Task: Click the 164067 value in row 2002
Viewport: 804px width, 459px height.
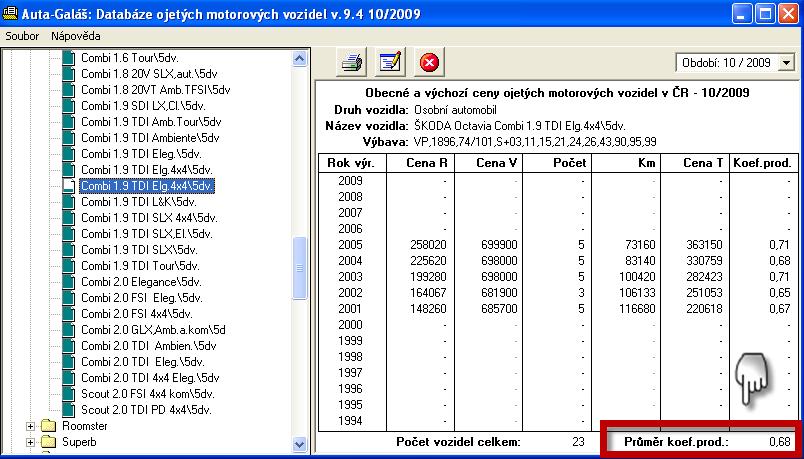Action: 429,293
